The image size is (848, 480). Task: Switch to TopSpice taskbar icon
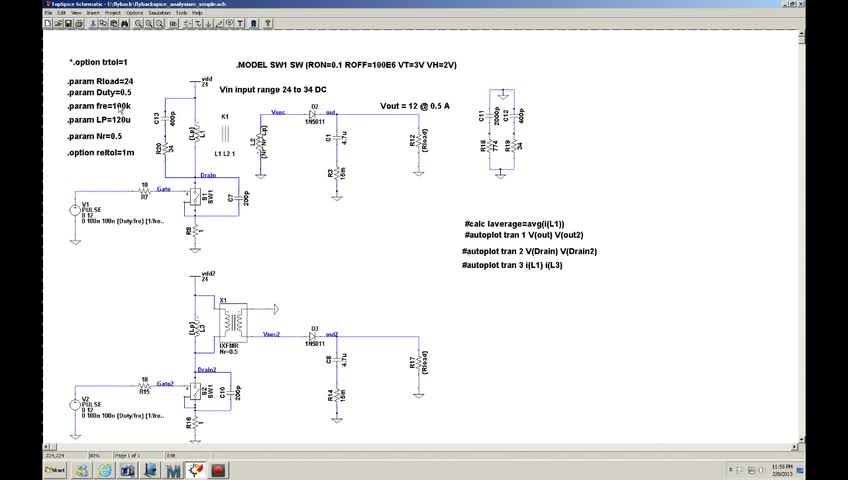(195, 470)
